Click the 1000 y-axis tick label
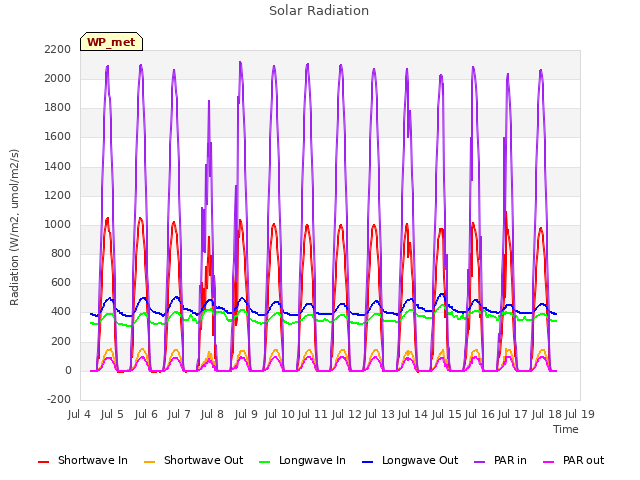 (58, 224)
